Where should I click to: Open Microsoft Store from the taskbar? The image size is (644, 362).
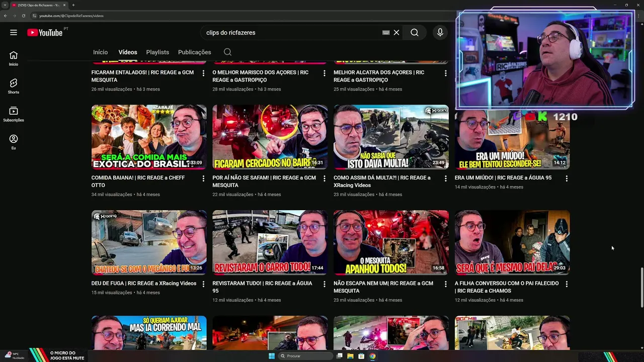coord(361,356)
